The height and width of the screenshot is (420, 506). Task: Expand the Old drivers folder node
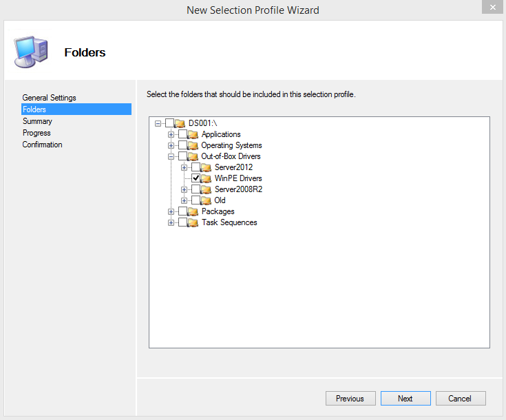tap(184, 201)
